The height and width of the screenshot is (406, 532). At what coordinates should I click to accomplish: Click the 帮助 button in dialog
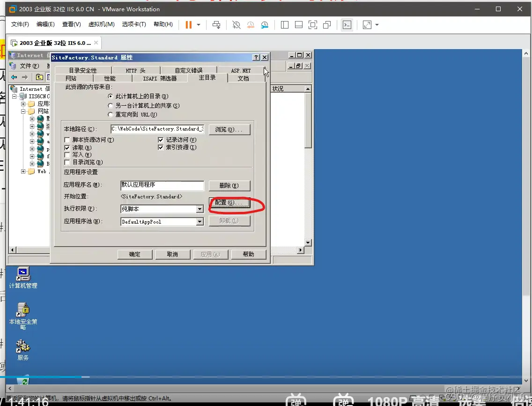pos(248,254)
